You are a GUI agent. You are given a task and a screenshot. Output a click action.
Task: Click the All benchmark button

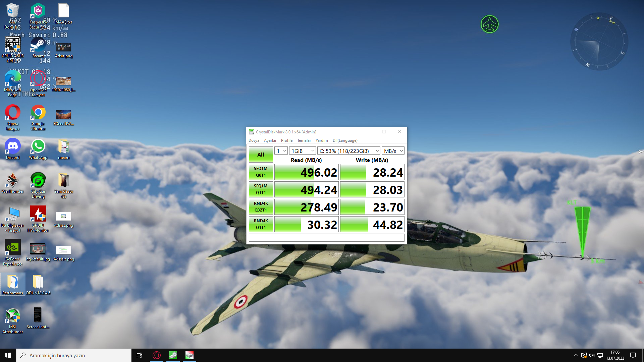[x=261, y=155]
